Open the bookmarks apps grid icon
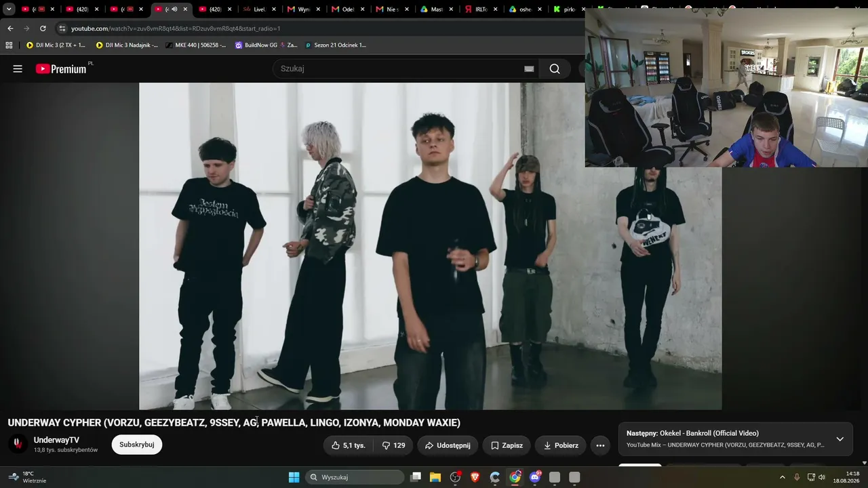Screen dimensions: 868x488 [x=9, y=45]
